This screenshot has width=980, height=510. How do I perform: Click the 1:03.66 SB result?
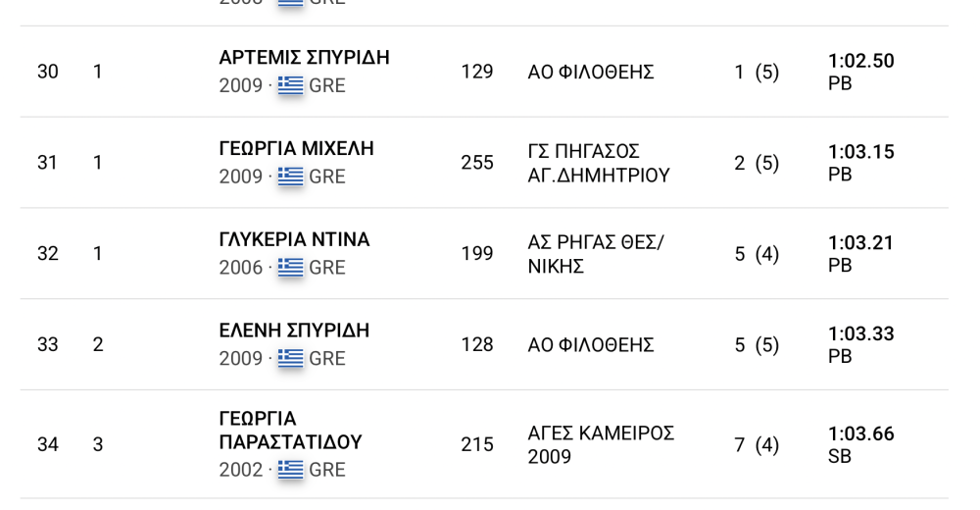tap(861, 445)
